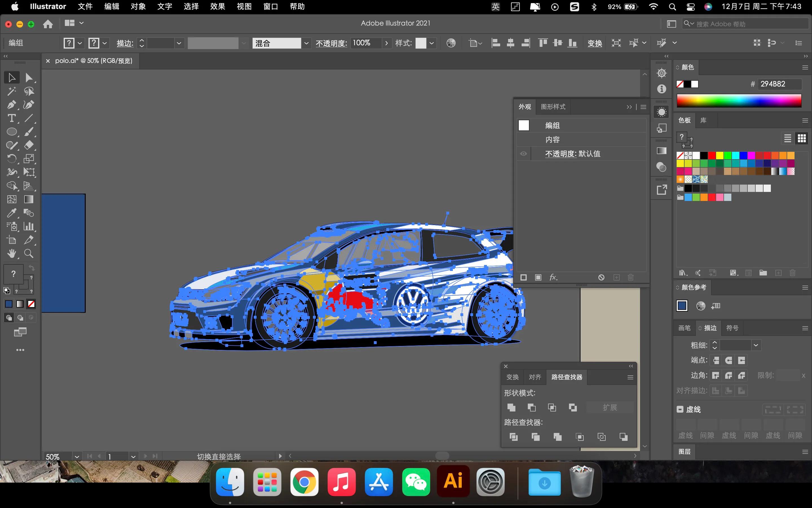Click the 搜索 Adobe 帮助 search field

click(745, 24)
